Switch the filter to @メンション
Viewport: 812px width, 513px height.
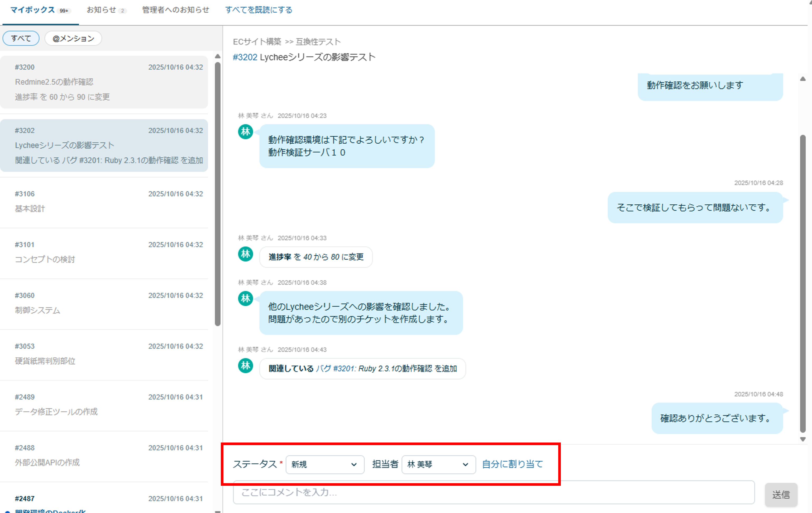[x=73, y=38]
